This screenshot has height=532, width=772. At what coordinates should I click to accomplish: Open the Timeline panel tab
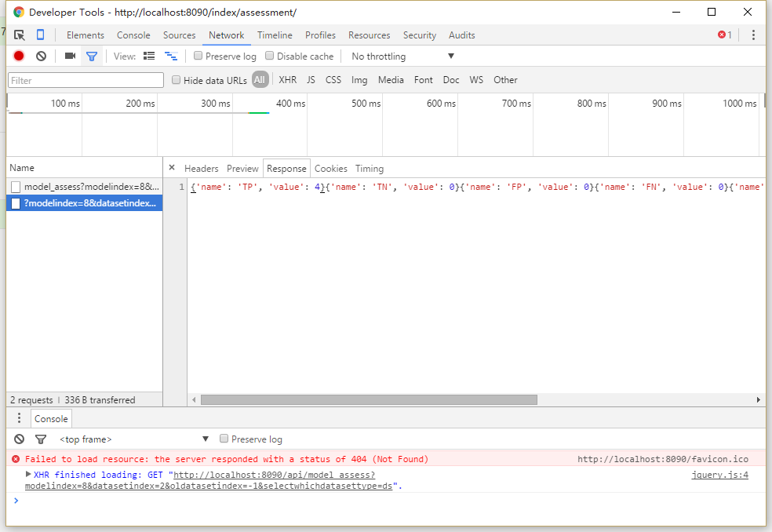click(275, 35)
